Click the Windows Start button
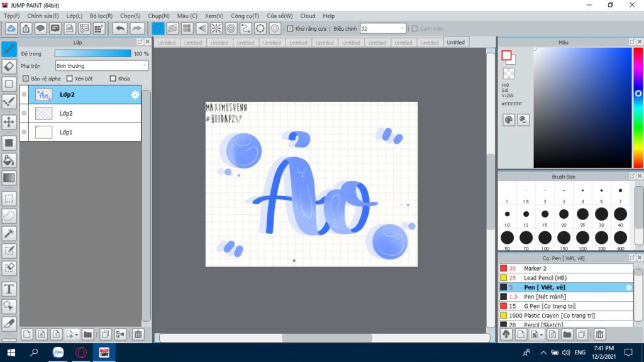 click(x=11, y=352)
